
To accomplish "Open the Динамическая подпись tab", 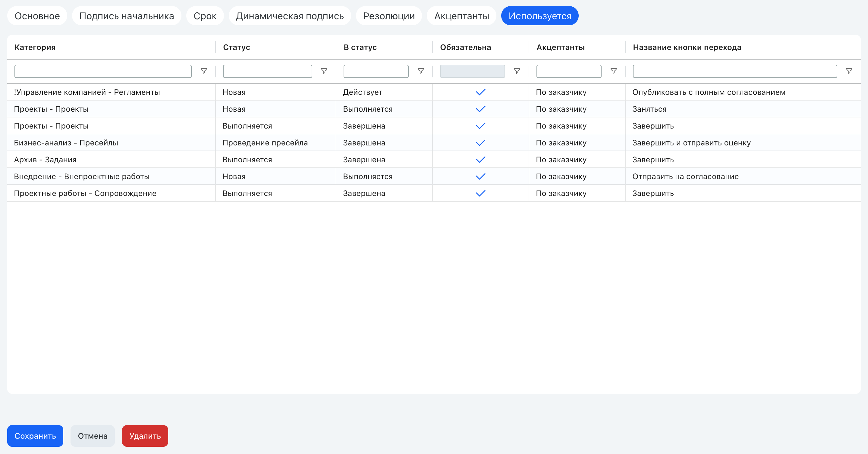I will (x=290, y=16).
